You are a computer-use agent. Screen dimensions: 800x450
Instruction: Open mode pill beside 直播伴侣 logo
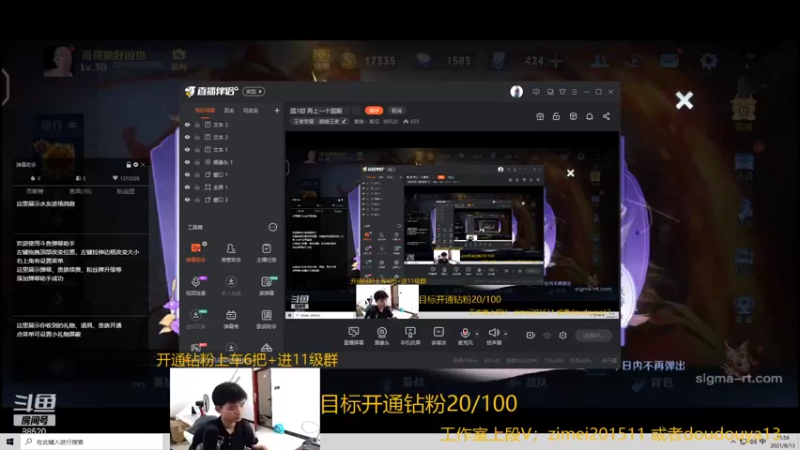[x=254, y=91]
